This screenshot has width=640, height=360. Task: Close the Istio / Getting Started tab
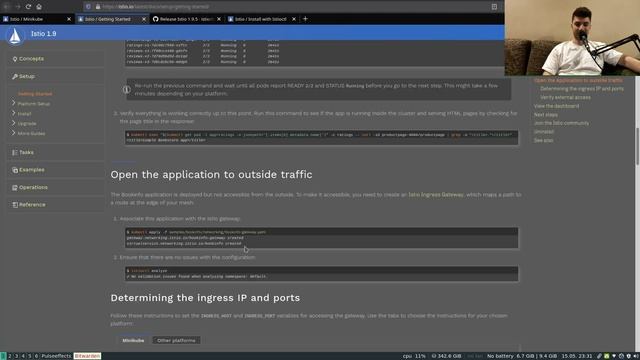144,19
